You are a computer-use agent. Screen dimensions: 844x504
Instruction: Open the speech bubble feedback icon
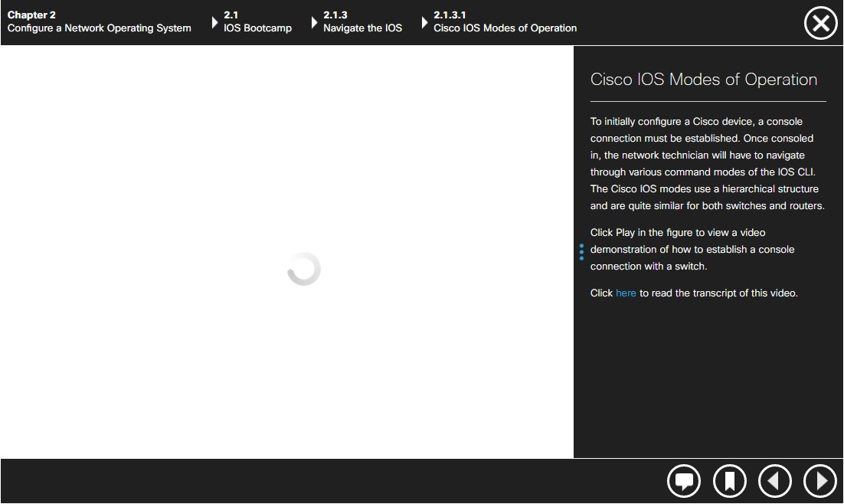pyautogui.click(x=684, y=481)
